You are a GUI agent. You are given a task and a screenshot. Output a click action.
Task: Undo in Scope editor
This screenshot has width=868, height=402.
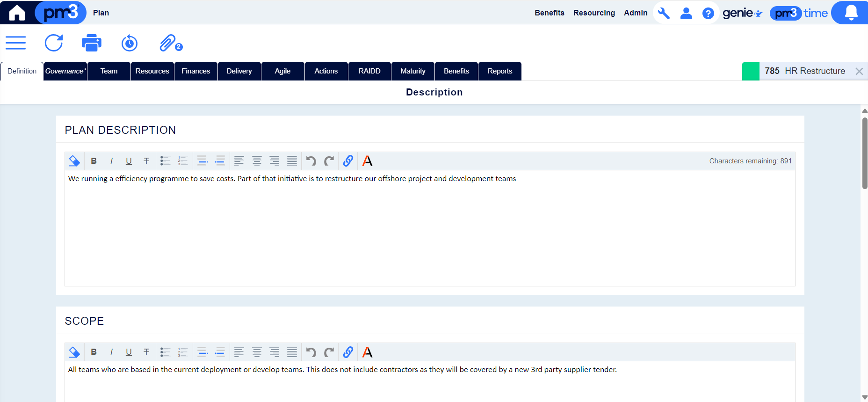click(311, 352)
